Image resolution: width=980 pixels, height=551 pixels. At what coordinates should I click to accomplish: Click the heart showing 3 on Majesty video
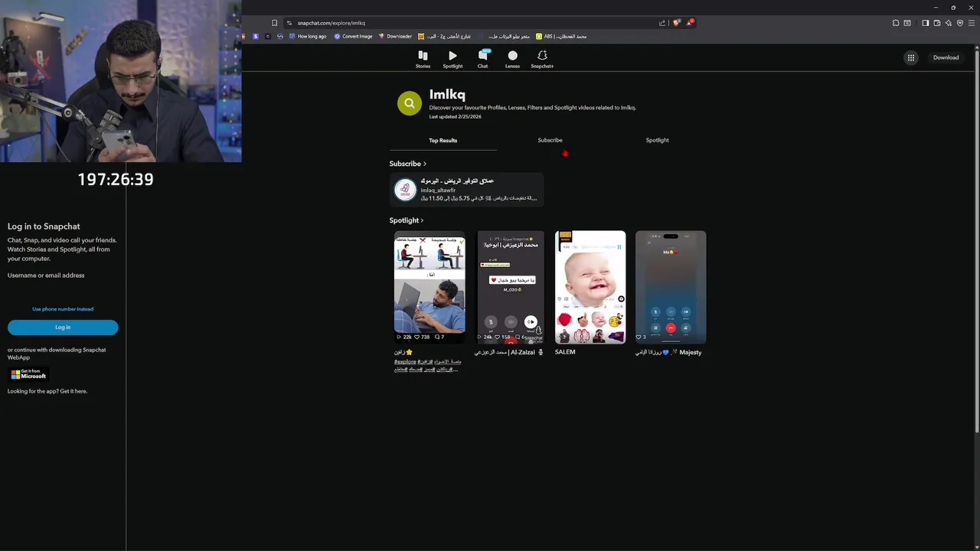[x=639, y=337]
